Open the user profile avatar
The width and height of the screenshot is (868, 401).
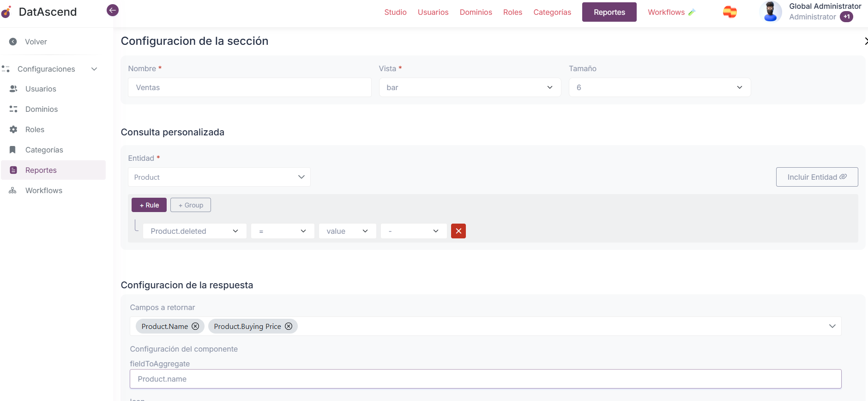pyautogui.click(x=771, y=12)
